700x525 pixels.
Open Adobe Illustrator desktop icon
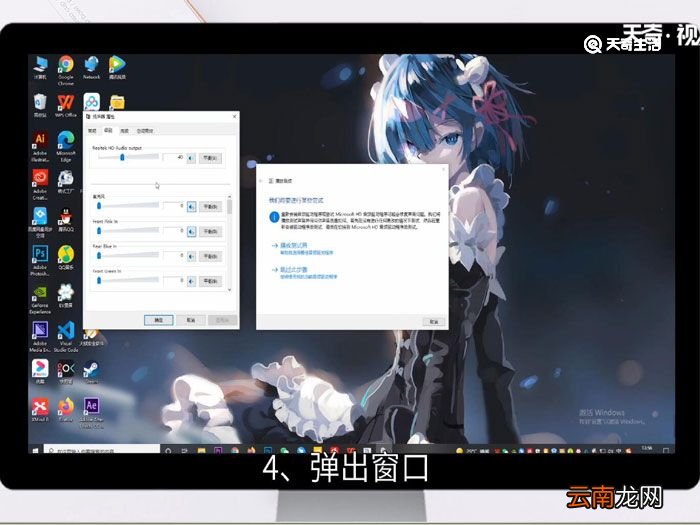(40, 147)
